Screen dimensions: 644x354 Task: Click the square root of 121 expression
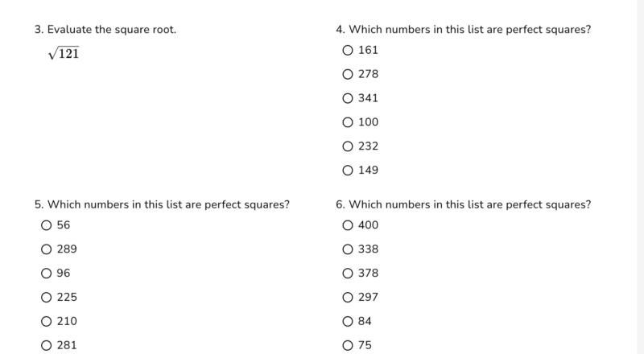[64, 54]
